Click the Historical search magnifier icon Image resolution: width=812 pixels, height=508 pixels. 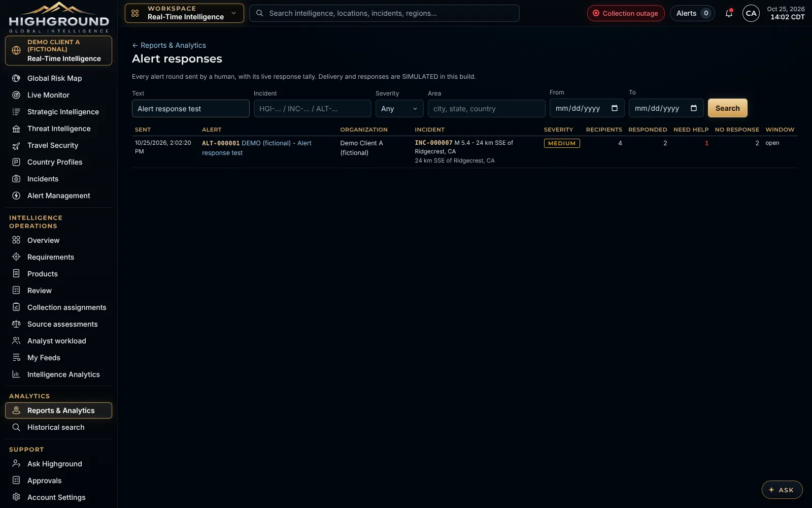(16, 427)
